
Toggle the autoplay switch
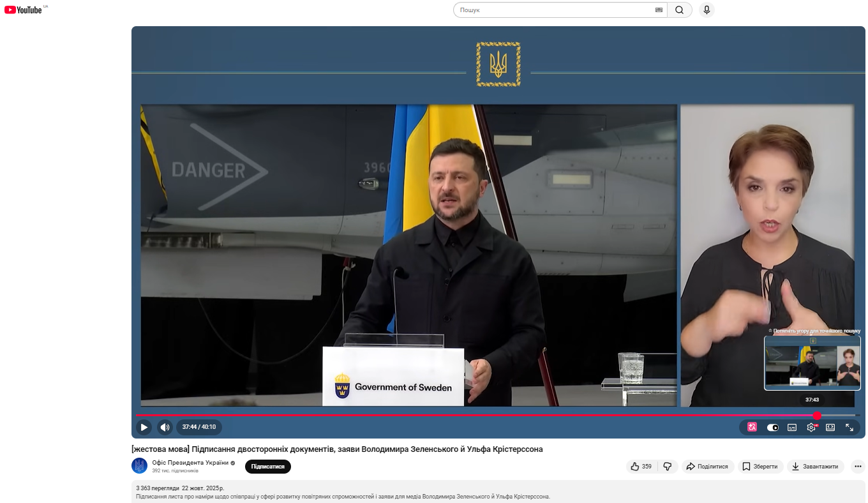coord(772,427)
